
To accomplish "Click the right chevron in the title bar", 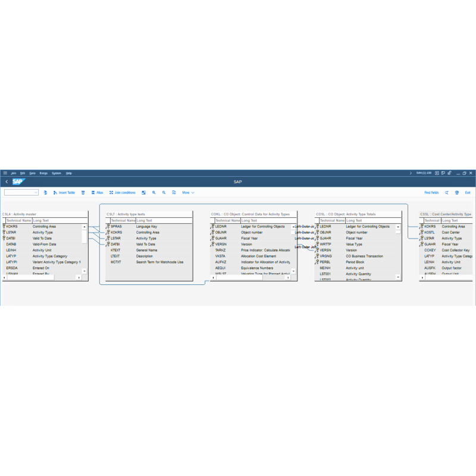I will click(411, 173).
